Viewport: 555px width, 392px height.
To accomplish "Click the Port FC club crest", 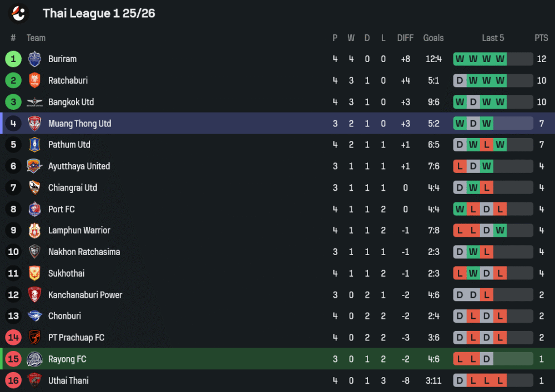I will 34,209.
